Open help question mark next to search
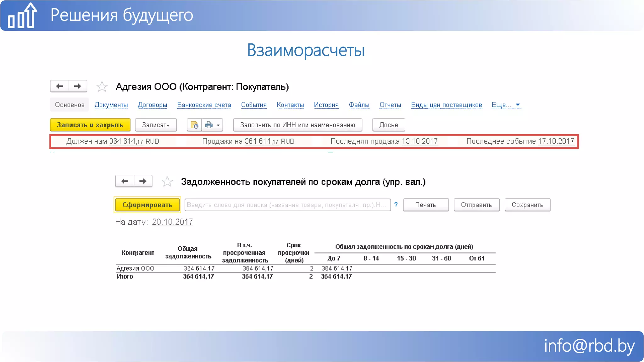The height and width of the screenshot is (362, 644). pos(396,205)
